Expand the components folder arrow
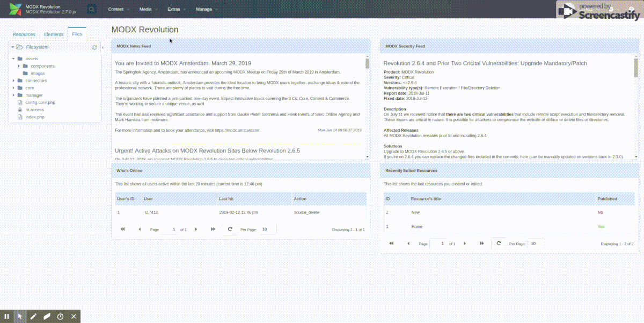The width and height of the screenshot is (644, 323). pyautogui.click(x=19, y=66)
